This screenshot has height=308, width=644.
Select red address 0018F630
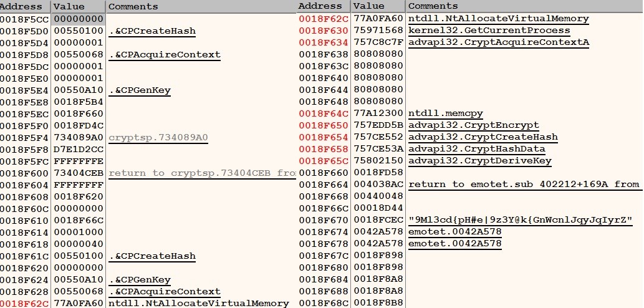click(324, 31)
